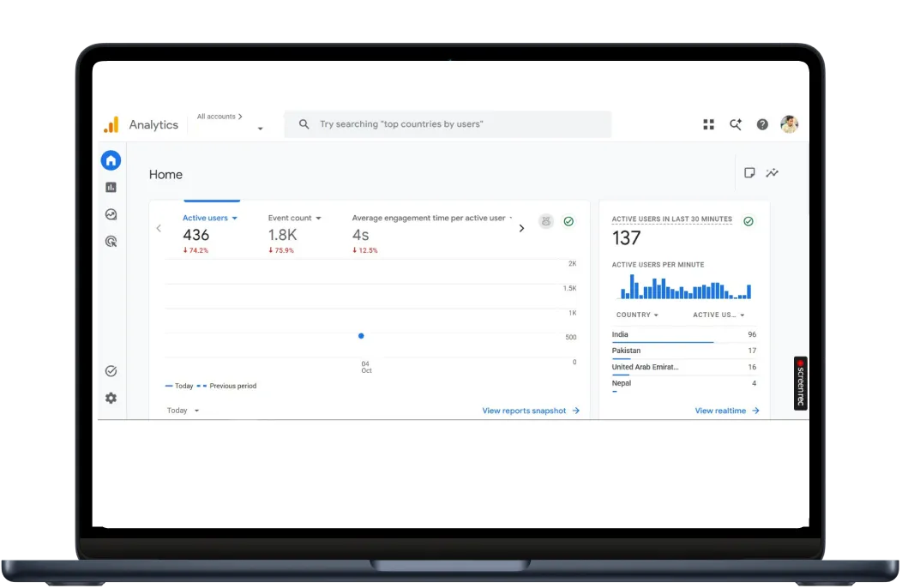Click the India country row
This screenshot has width=902, height=588.
(x=684, y=335)
